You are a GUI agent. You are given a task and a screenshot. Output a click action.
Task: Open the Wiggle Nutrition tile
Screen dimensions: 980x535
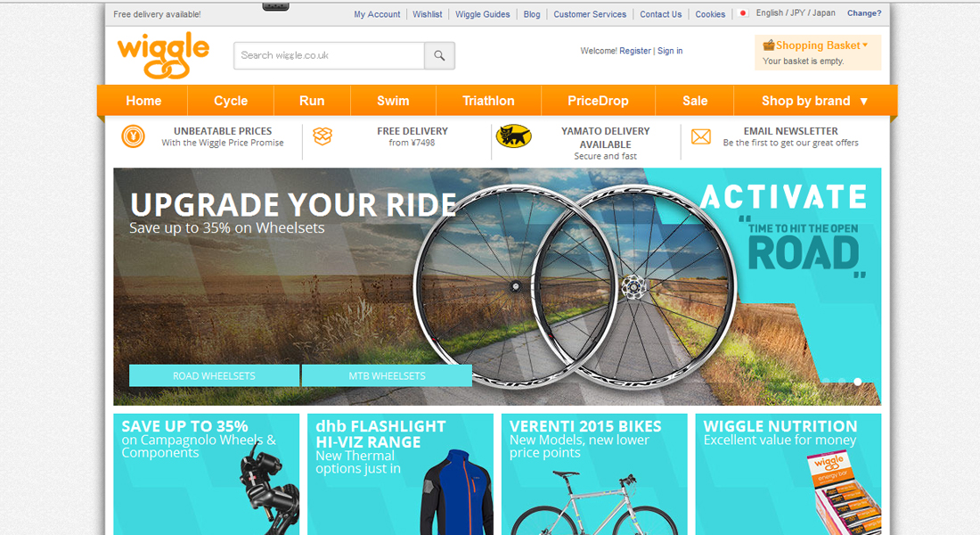(x=788, y=474)
